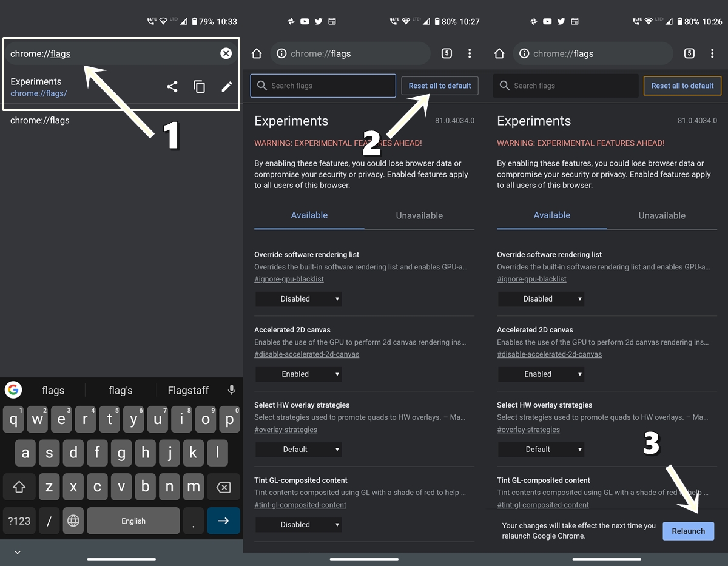728x566 pixels.
Task: Select the plain chrome://flags suggestion row
Action: [121, 120]
